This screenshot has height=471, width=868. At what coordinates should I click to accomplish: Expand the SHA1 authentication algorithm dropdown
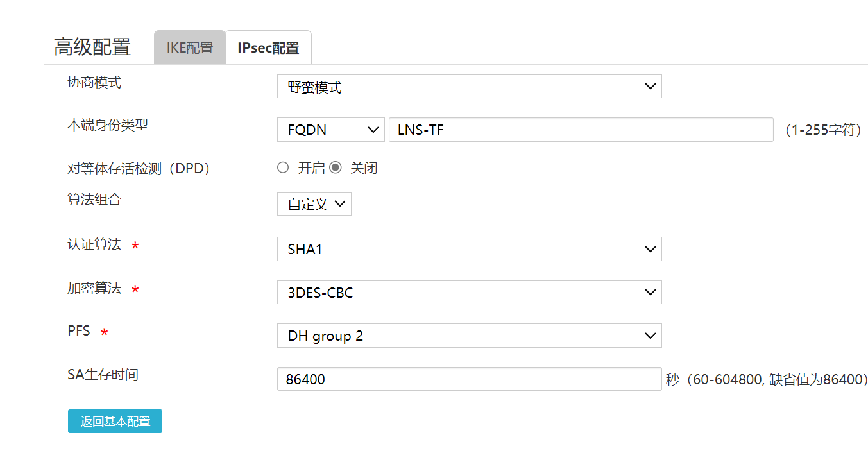coord(469,249)
